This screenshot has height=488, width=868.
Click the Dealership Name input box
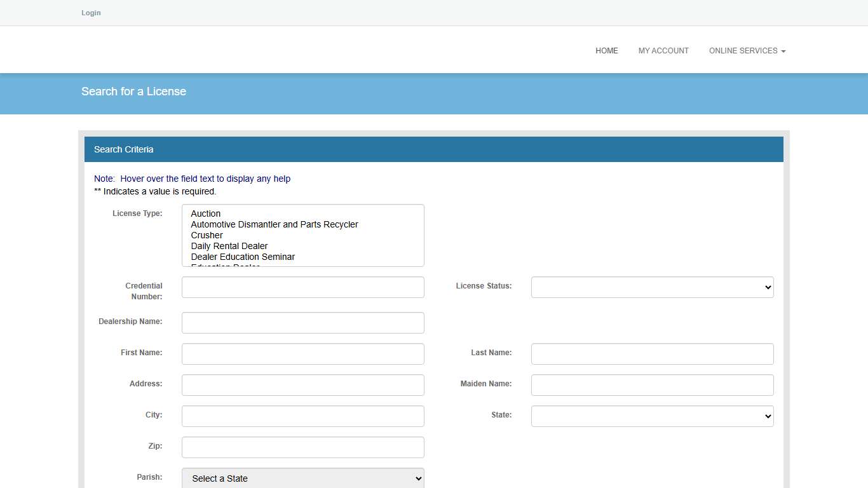click(302, 323)
